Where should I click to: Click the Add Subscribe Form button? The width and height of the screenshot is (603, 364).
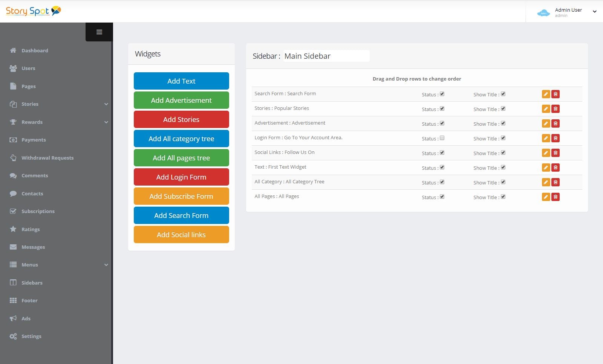tap(181, 196)
